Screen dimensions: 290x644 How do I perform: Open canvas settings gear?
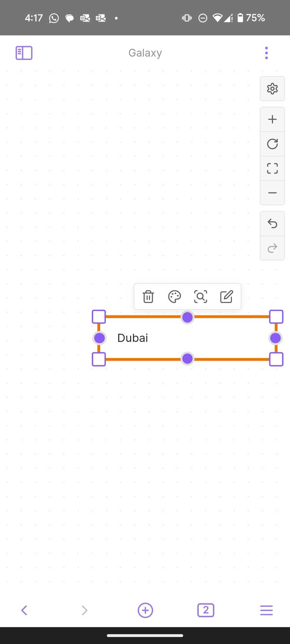click(272, 89)
